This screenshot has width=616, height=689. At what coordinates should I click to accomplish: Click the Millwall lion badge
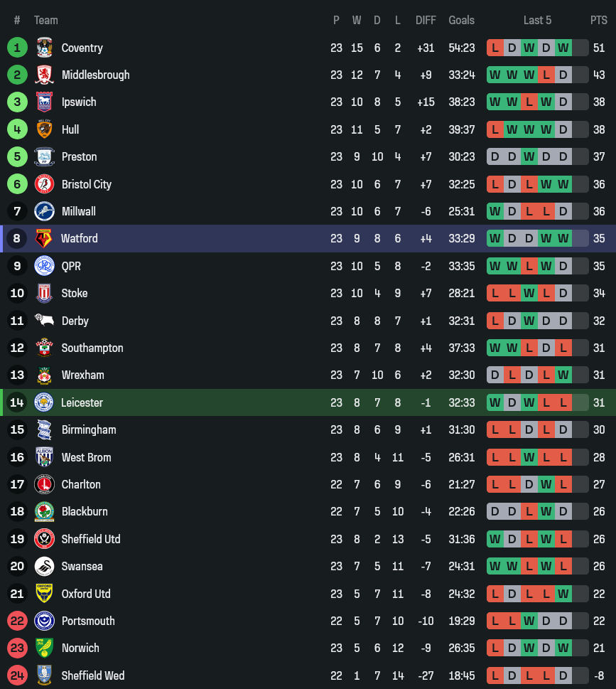[x=44, y=211]
